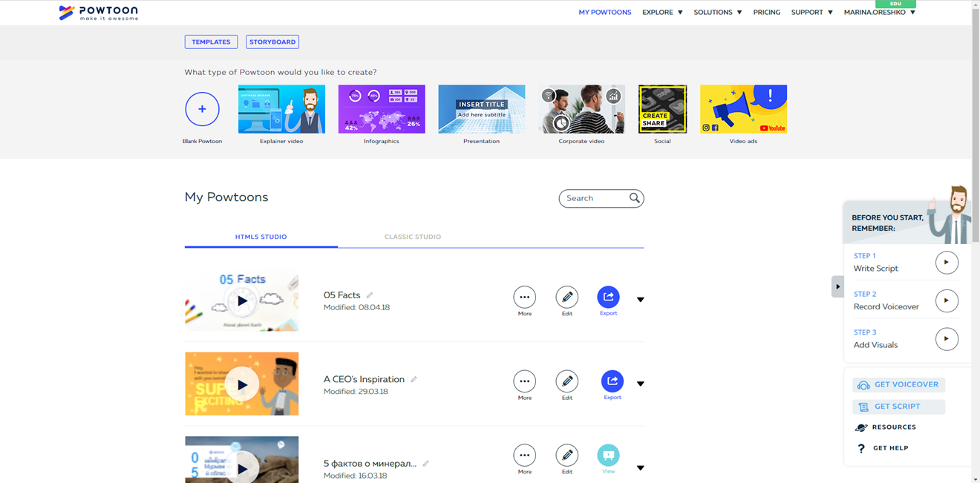
Task: Click Get Voiceover button
Action: pos(898,385)
